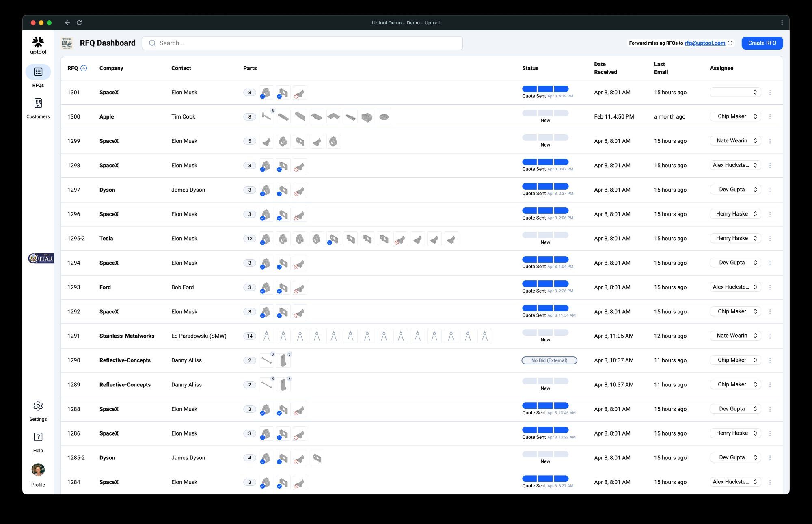This screenshot has width=812, height=524.
Task: Open row actions menu for RFQ 1291
Action: 770,336
